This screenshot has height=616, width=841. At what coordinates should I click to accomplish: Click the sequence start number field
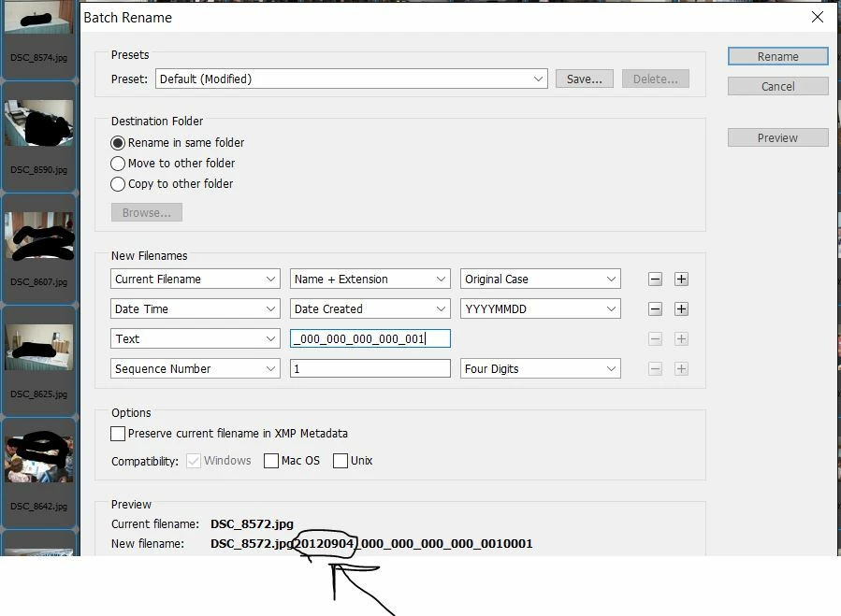tap(370, 369)
